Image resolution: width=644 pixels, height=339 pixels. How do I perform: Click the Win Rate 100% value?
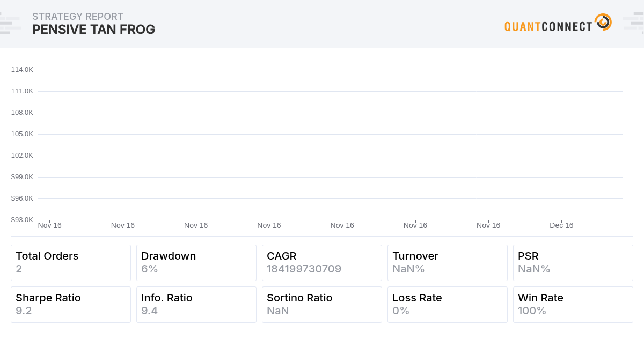click(x=532, y=311)
